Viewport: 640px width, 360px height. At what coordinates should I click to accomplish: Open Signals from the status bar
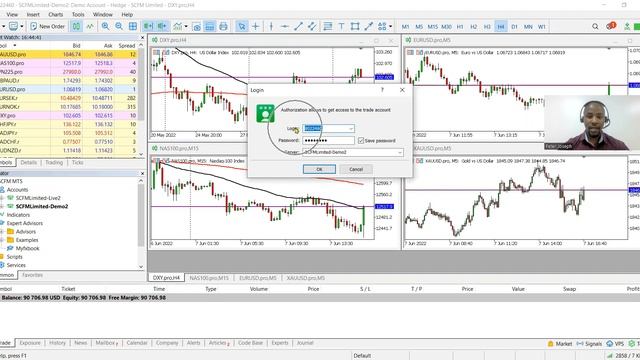589,344
